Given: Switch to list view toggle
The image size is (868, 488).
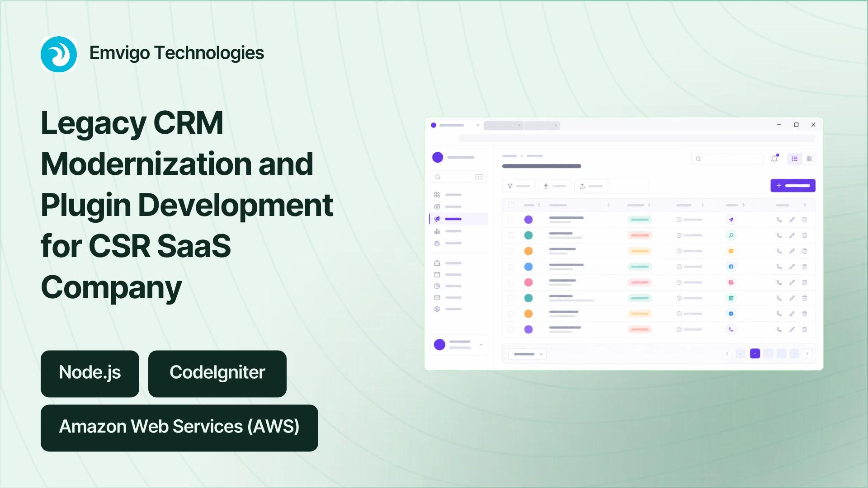Looking at the screenshot, I should tap(795, 159).
